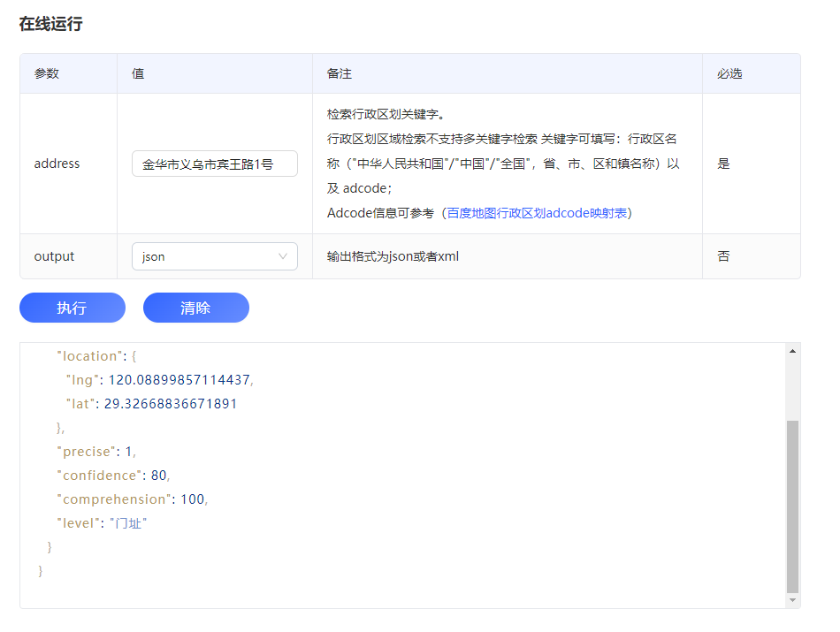Click the address input field to edit it
The image size is (840, 632).
[214, 164]
